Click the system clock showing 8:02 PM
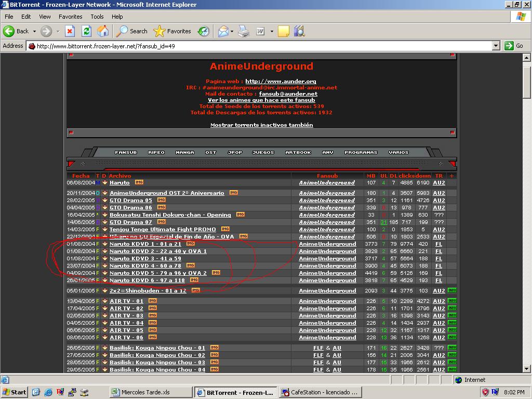This screenshot has height=399, width=532. point(514,392)
